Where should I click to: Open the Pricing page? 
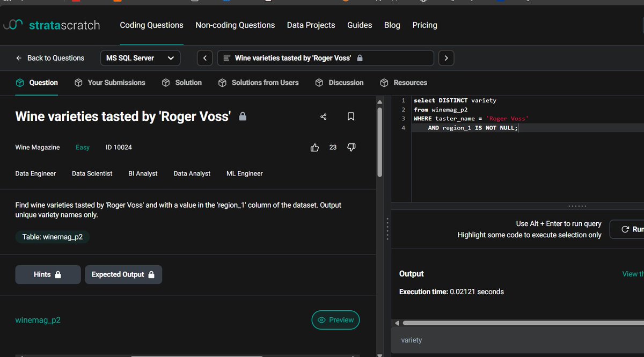click(425, 25)
